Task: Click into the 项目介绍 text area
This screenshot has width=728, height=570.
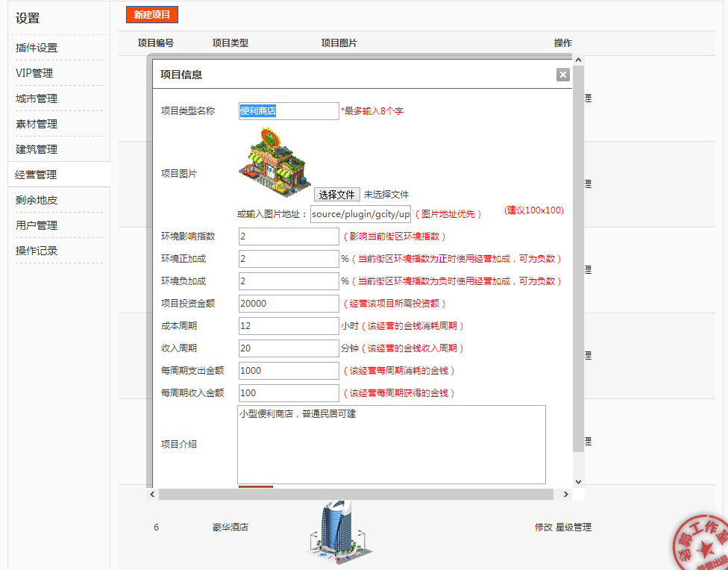Action: [x=391, y=445]
